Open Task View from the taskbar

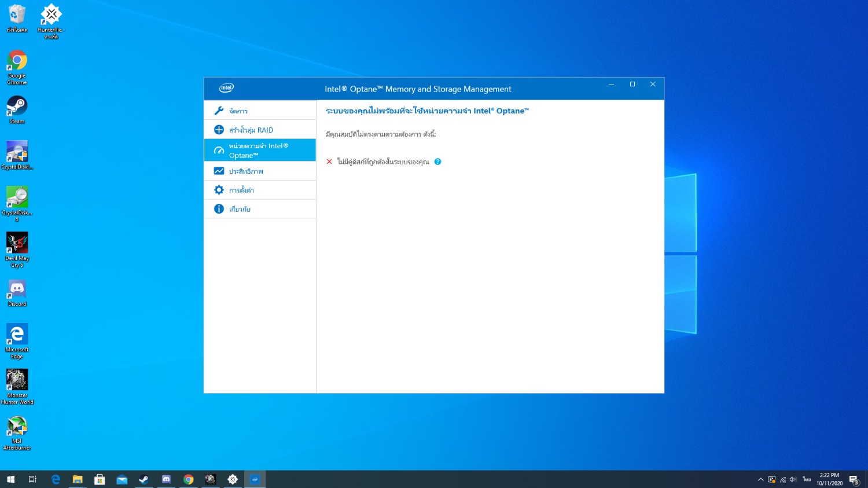click(32, 479)
